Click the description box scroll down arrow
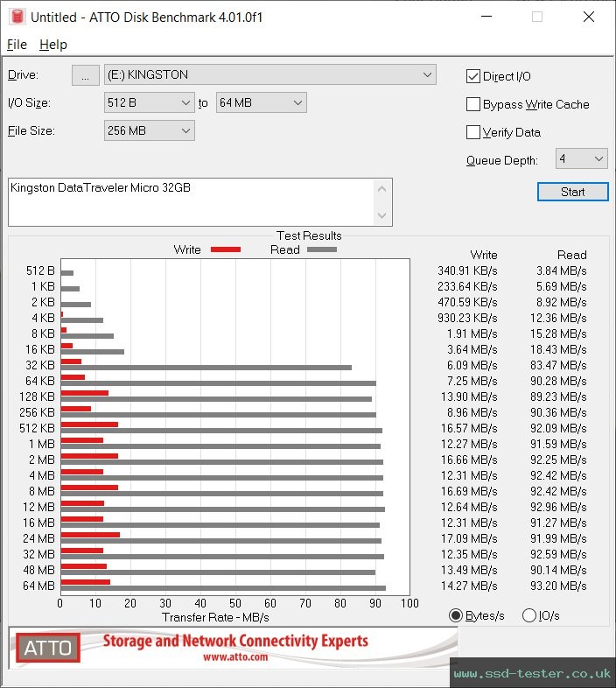This screenshot has height=688, width=616. (381, 215)
